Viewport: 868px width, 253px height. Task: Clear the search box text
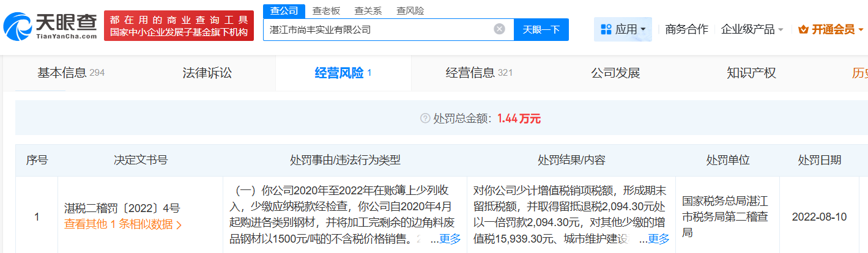[500, 29]
